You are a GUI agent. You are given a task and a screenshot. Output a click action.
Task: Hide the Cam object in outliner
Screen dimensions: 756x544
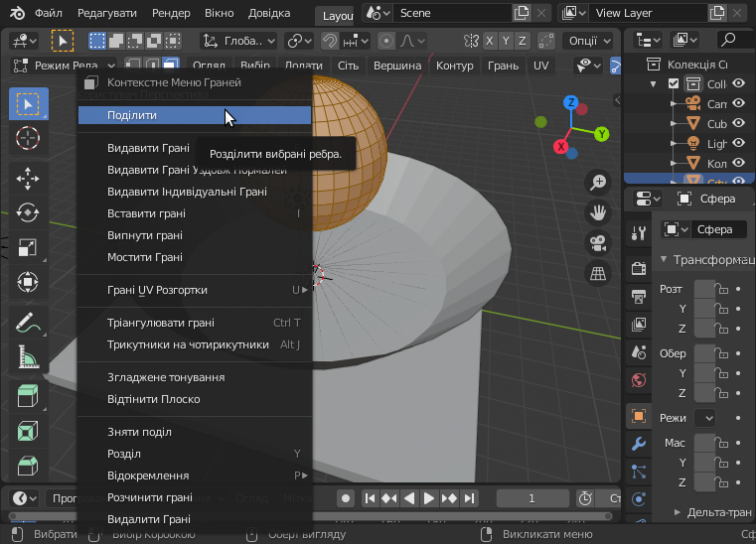pos(739,103)
